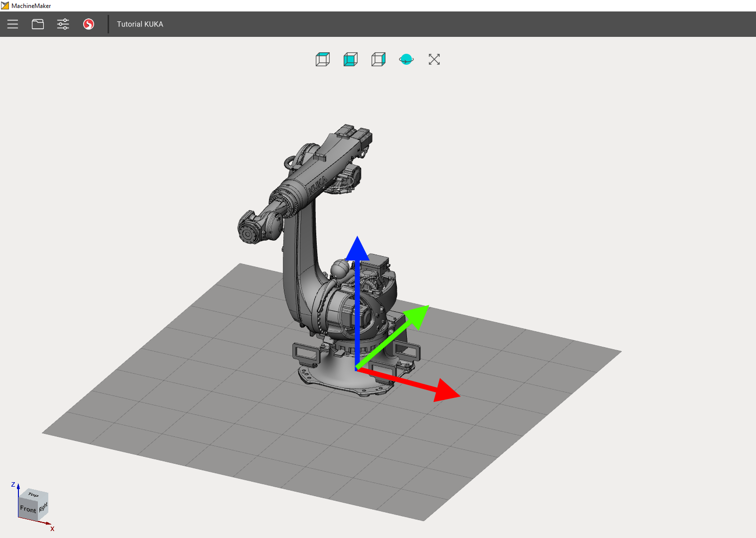Click the Top face of view cube
Image resolution: width=756 pixels, height=538 pixels.
[x=34, y=494]
